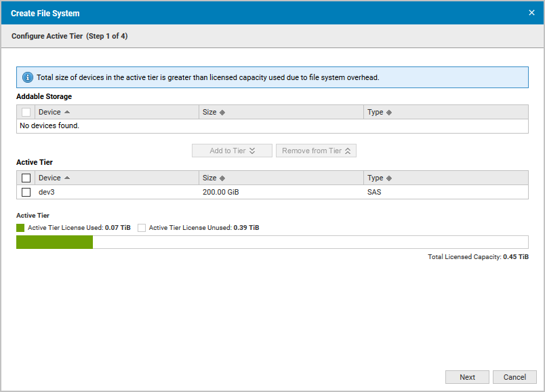The height and width of the screenshot is (392, 545).
Task: Click the Active Tier License Used green indicator
Action: click(x=20, y=227)
